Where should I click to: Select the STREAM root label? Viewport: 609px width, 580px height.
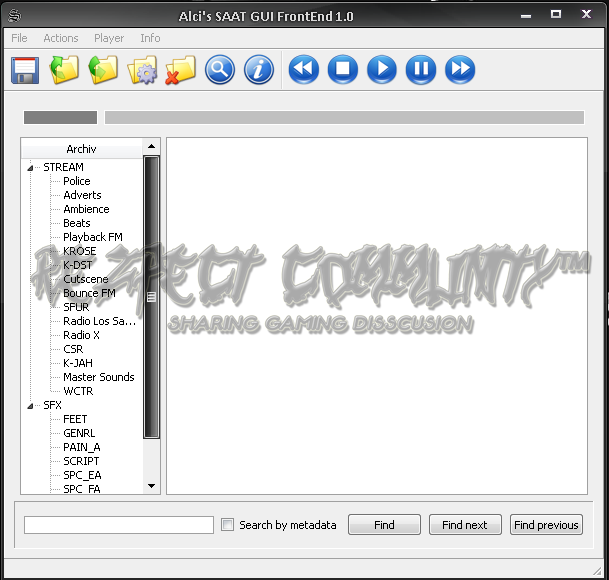(x=63, y=167)
